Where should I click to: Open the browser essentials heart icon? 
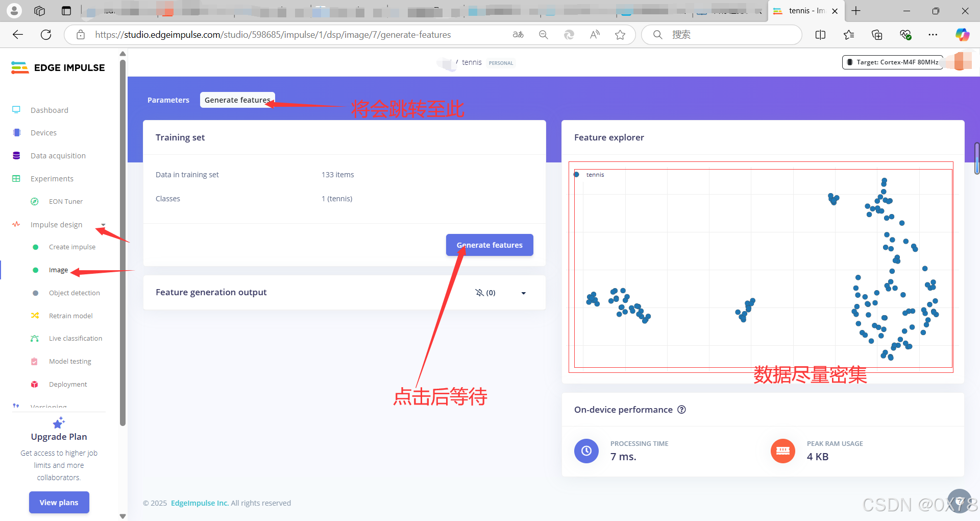905,35
